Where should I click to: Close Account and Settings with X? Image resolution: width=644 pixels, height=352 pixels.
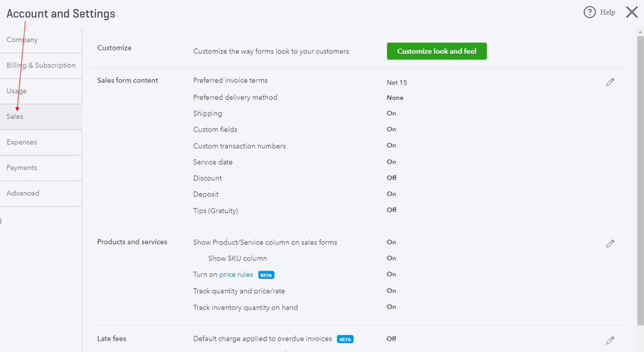pyautogui.click(x=632, y=12)
